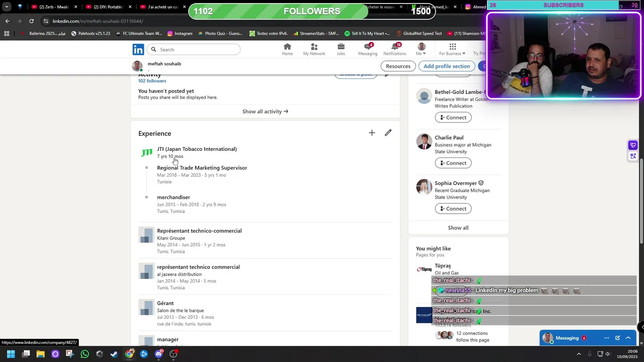Viewport: 644px width, 362px height.
Task: Click al jazeera distribution placeholder logo
Action: coord(146,271)
